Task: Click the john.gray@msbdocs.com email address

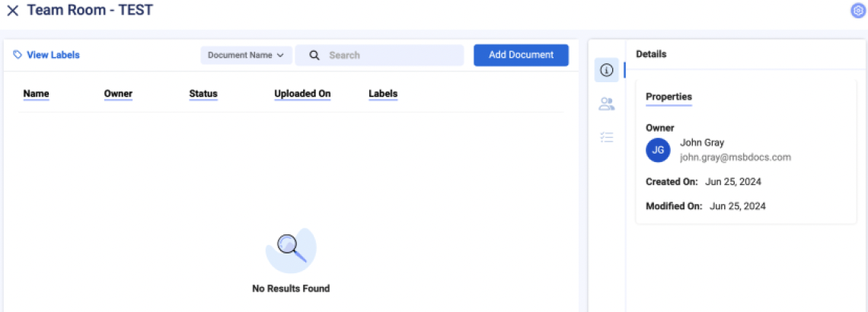Action: pyautogui.click(x=735, y=158)
